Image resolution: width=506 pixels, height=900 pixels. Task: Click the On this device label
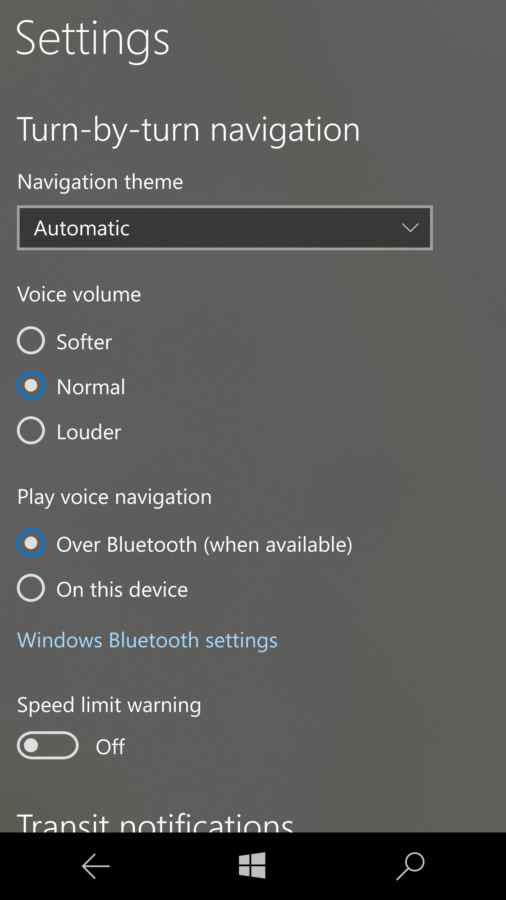pos(122,589)
